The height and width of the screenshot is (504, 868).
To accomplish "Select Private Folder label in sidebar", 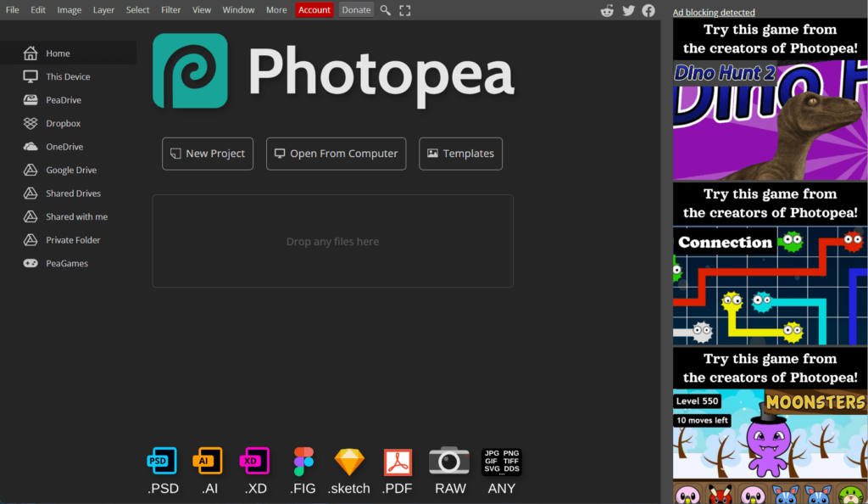I will (73, 239).
